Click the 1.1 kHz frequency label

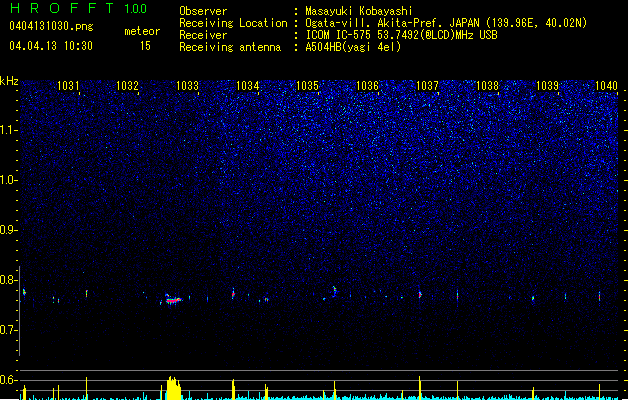[x=8, y=130]
